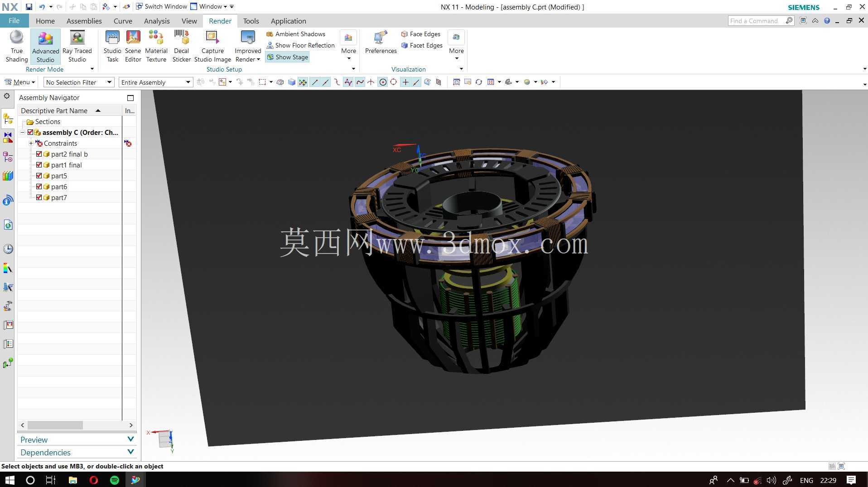Activate Advanced Studio render mode
Viewport: 868px width, 487px height.
point(45,46)
